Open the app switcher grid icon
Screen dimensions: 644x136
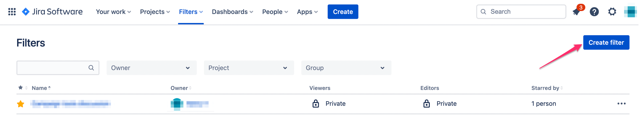tap(12, 11)
